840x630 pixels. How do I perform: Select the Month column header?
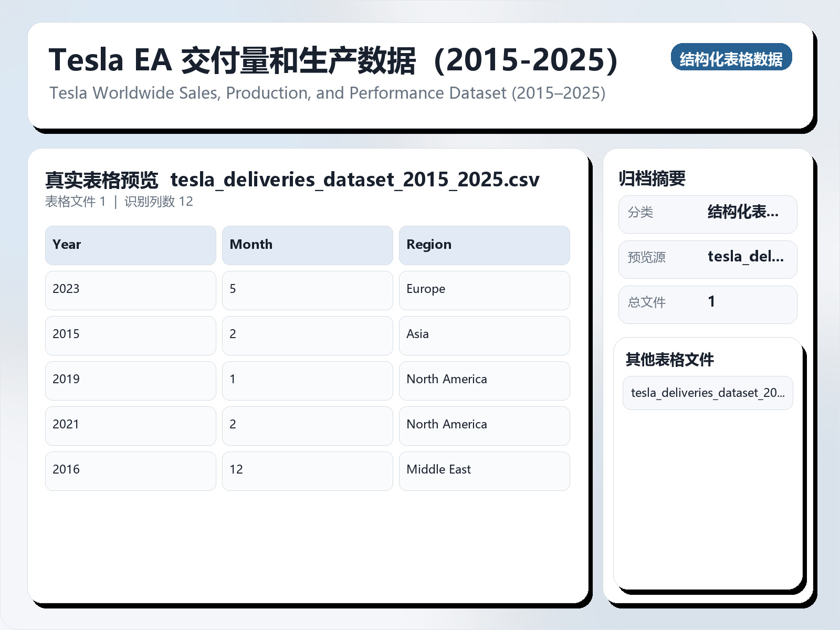tap(307, 245)
